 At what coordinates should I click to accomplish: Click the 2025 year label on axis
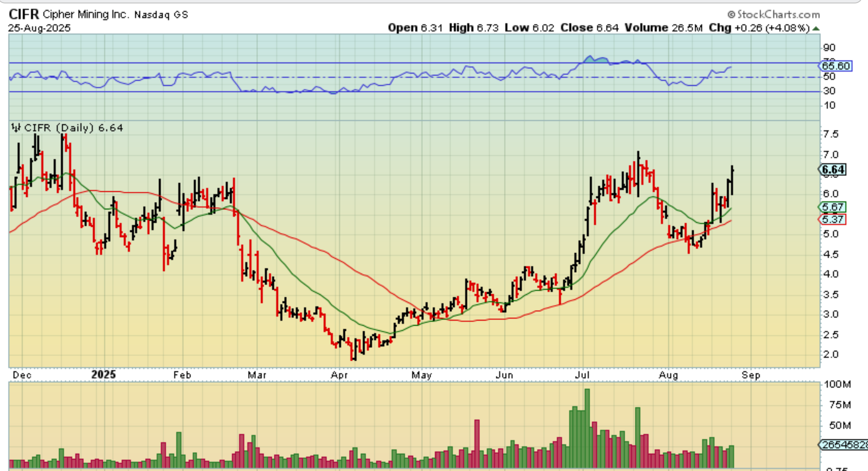103,374
